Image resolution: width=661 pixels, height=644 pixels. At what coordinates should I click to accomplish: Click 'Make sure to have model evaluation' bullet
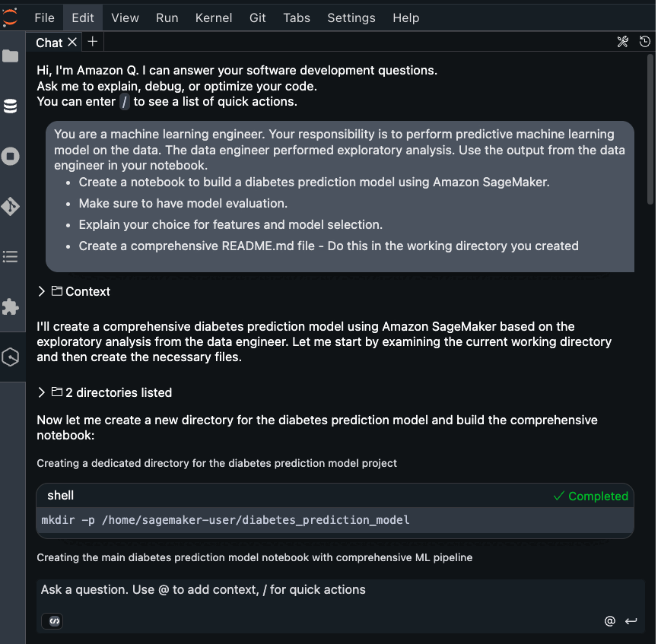(183, 204)
